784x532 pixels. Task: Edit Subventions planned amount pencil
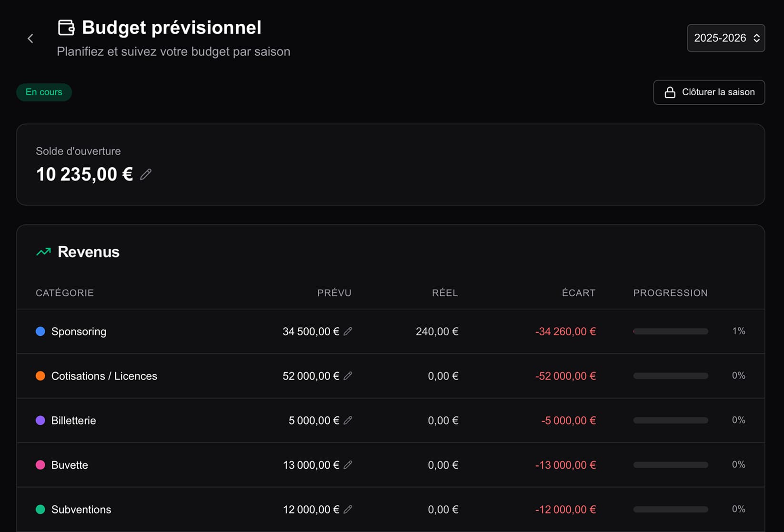point(348,509)
